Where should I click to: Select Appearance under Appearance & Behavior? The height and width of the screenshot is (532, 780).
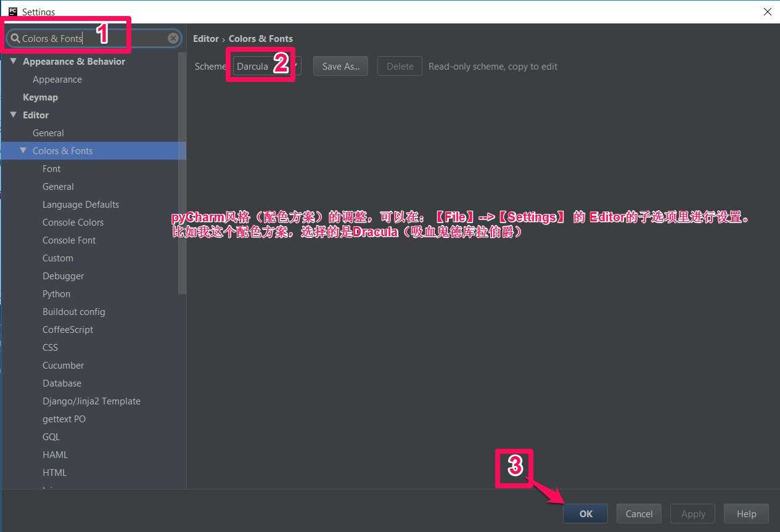[x=57, y=80]
